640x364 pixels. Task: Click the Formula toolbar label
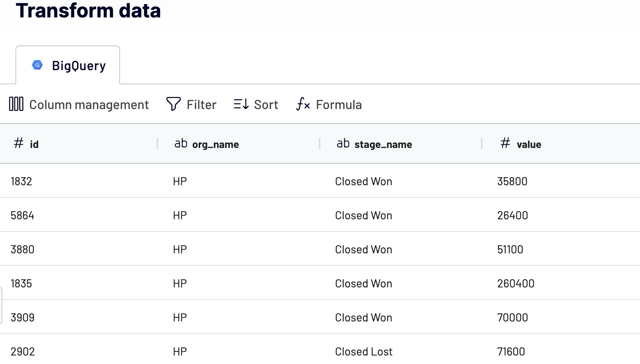pos(339,105)
